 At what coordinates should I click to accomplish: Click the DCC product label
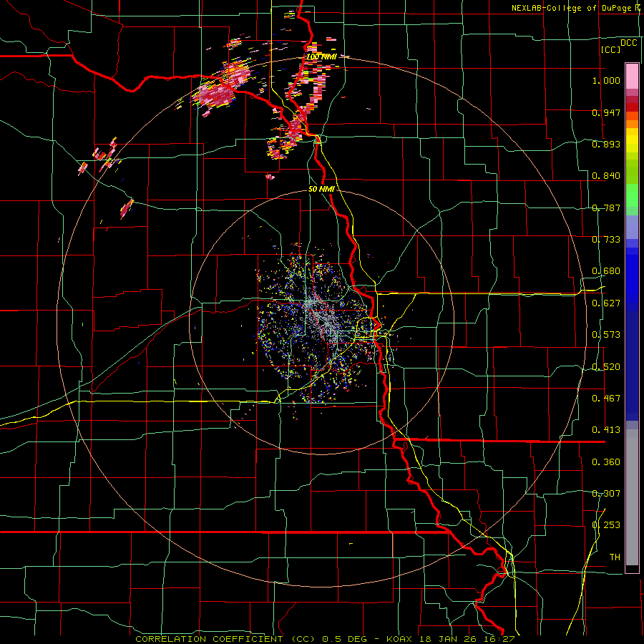628,43
